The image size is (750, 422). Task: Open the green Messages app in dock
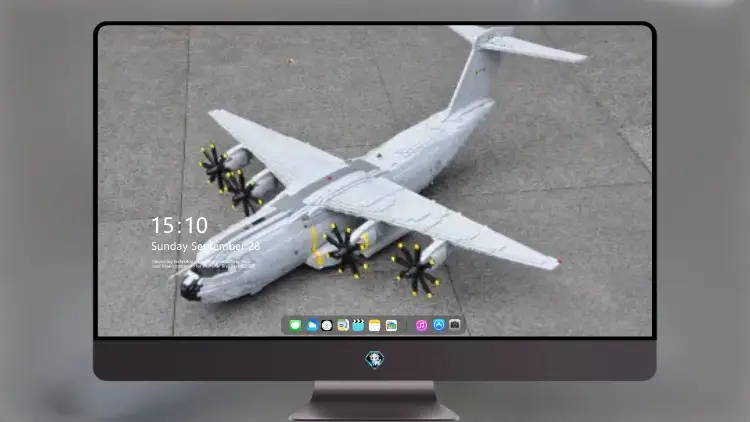point(295,325)
